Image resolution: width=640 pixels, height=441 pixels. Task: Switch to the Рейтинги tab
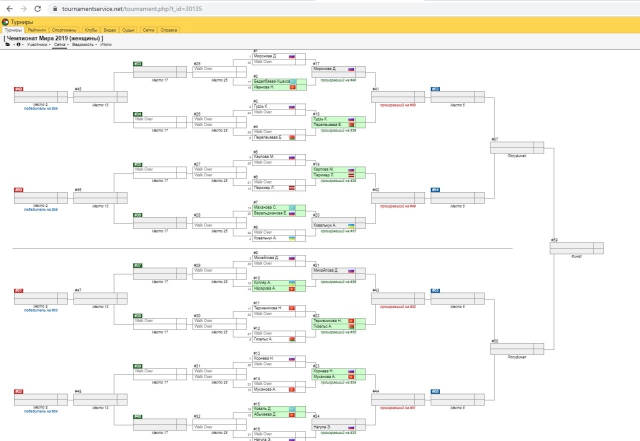[35, 30]
